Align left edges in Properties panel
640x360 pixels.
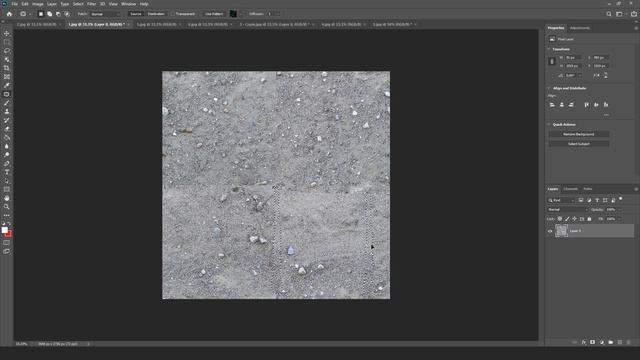552,105
